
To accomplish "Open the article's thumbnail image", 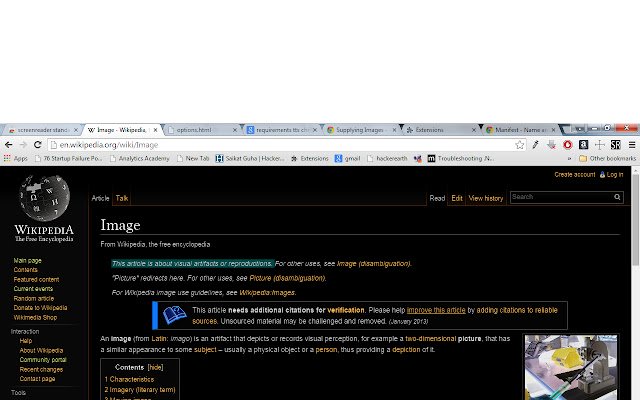I will click(571, 367).
